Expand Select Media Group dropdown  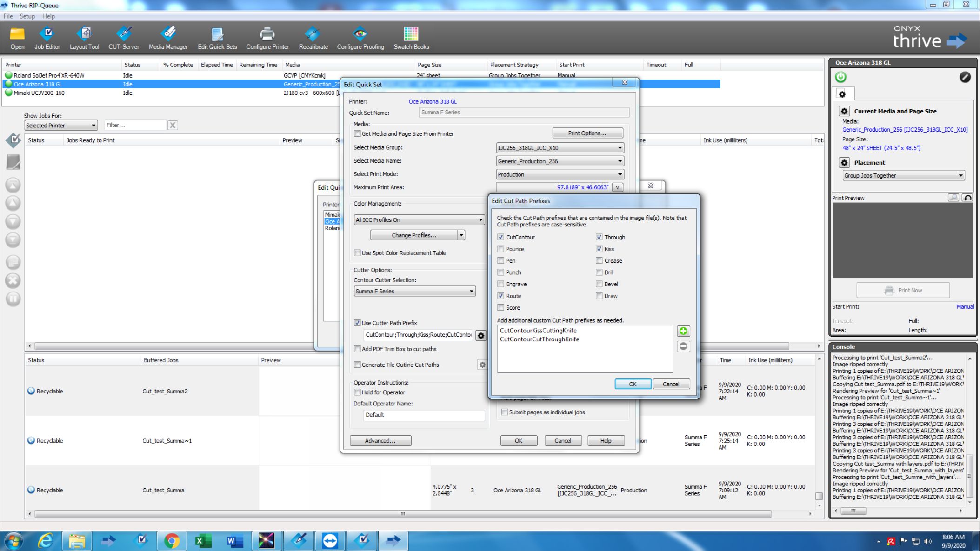[x=560, y=148]
